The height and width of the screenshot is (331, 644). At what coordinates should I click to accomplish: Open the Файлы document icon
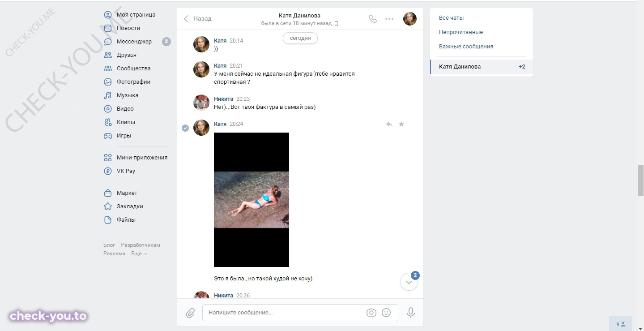(x=108, y=220)
